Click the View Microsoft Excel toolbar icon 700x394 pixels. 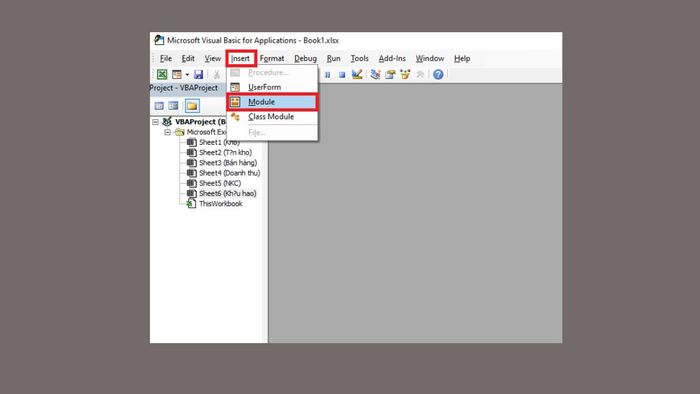tap(162, 74)
